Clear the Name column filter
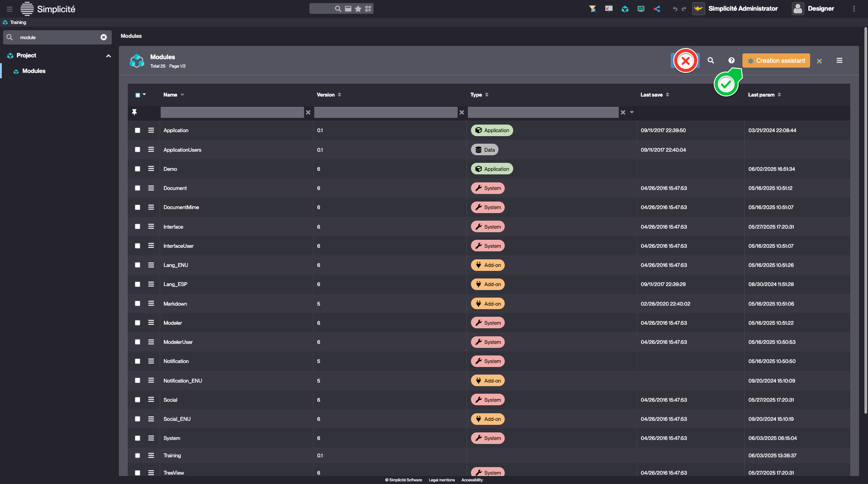This screenshot has width=868, height=484. click(x=308, y=113)
